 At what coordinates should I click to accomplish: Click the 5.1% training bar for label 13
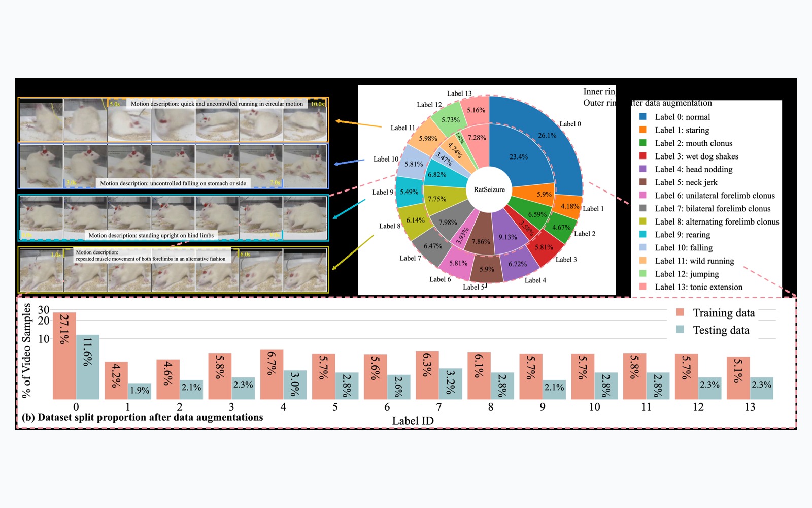[738, 378]
